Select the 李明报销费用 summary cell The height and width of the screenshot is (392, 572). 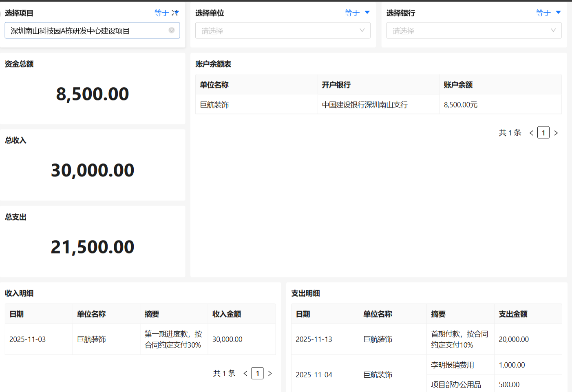tap(460, 365)
